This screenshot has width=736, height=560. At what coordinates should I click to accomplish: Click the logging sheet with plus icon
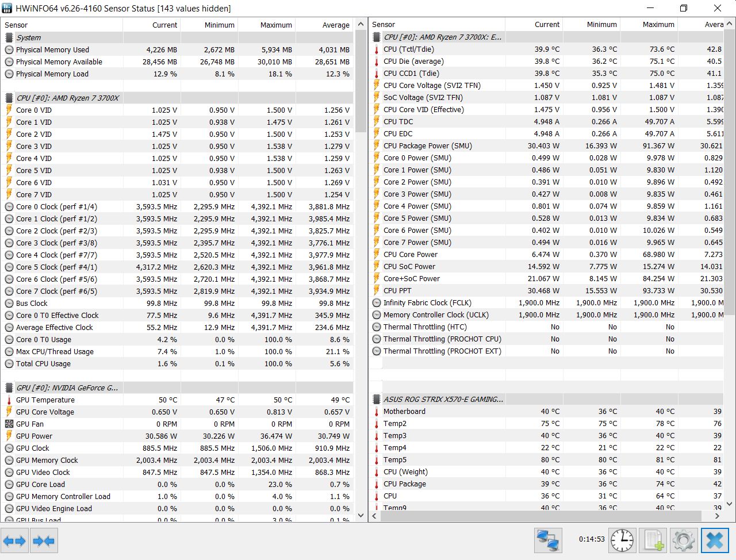coord(653,540)
